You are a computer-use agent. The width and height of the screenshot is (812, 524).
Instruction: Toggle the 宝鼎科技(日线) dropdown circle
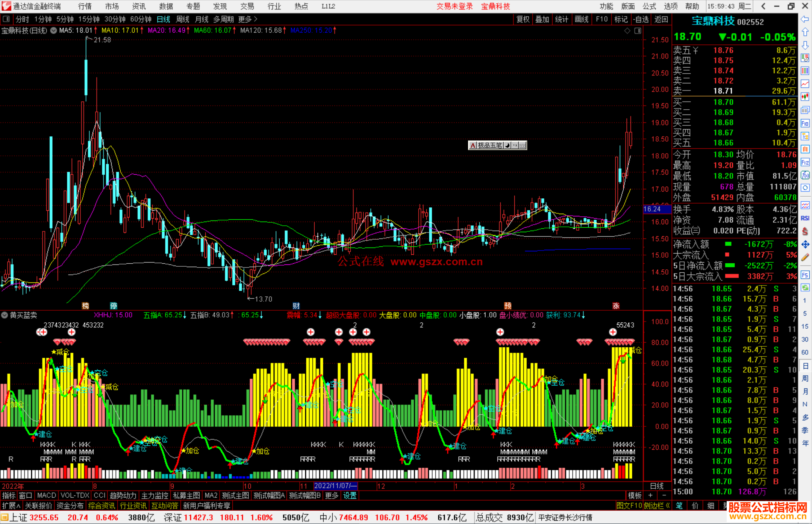54,30
